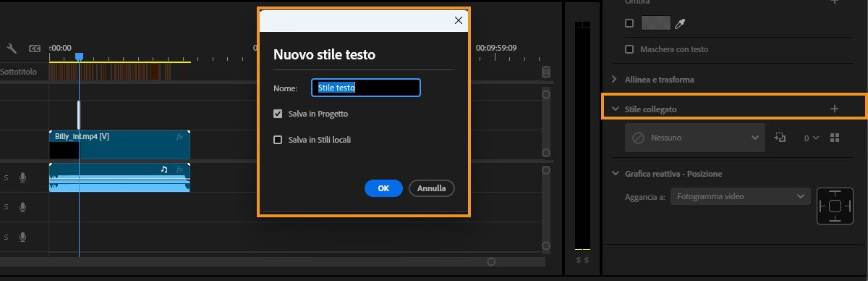Screen dimensions: 868x281
Task: Click the timeline horizontal zoom scrollbar handle
Action: (x=491, y=261)
